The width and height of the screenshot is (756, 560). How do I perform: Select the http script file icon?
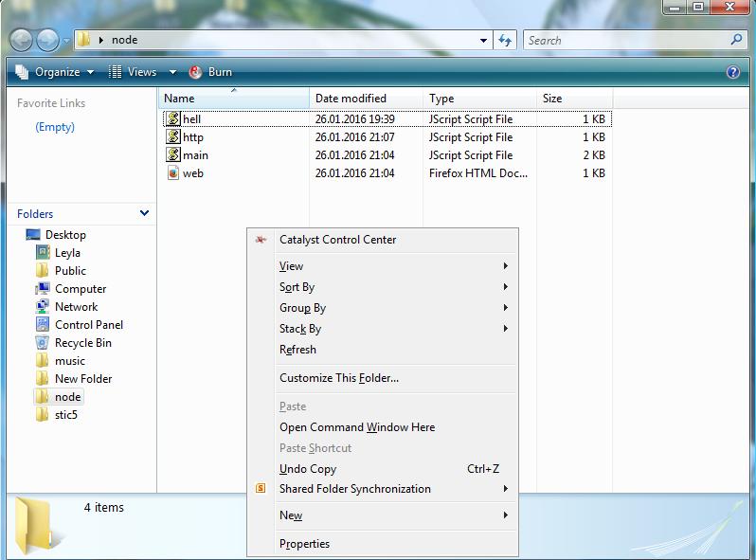coord(173,136)
